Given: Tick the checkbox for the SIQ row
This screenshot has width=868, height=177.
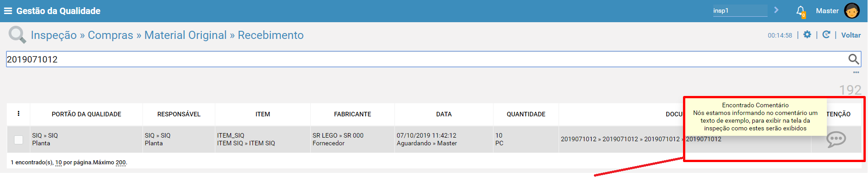Looking at the screenshot, I should [x=19, y=139].
